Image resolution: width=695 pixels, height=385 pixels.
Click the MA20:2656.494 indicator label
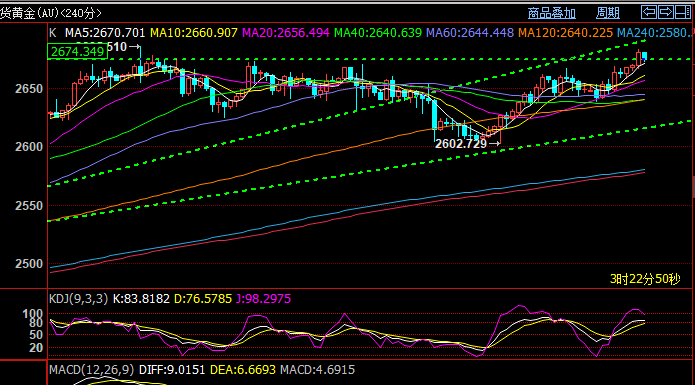point(286,33)
